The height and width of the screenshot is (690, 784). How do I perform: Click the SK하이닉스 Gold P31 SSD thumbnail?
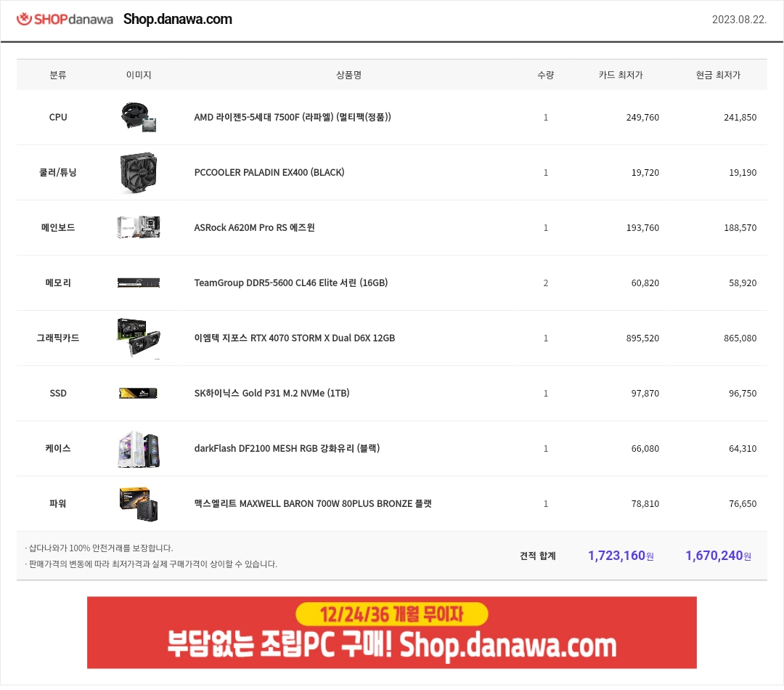point(139,393)
